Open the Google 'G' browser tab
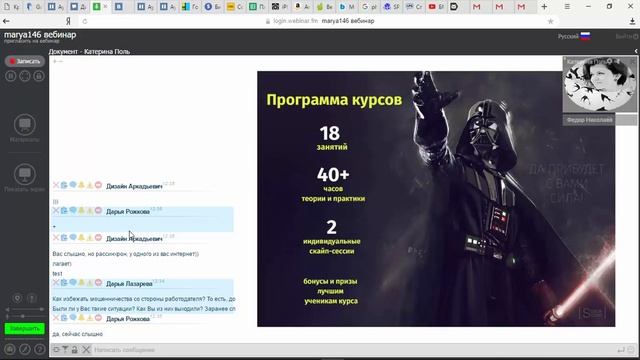Image resolution: width=640 pixels, height=360 pixels. click(x=369, y=7)
